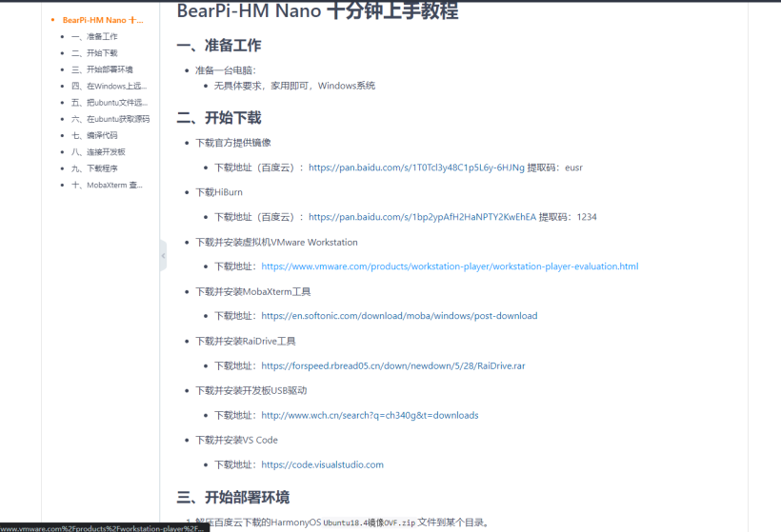Select 十、MobaXterm outline entry
Viewport: 781px width, 532px height.
click(107, 185)
